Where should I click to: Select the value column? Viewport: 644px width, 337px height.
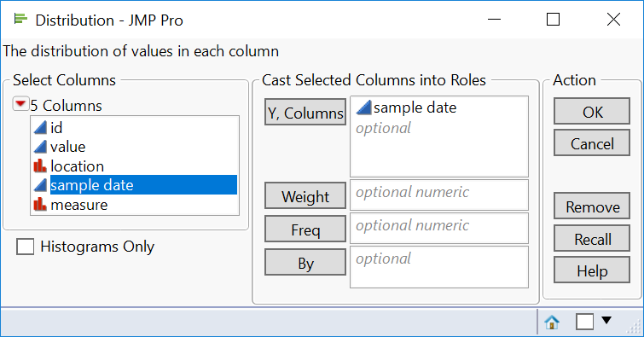tap(67, 147)
